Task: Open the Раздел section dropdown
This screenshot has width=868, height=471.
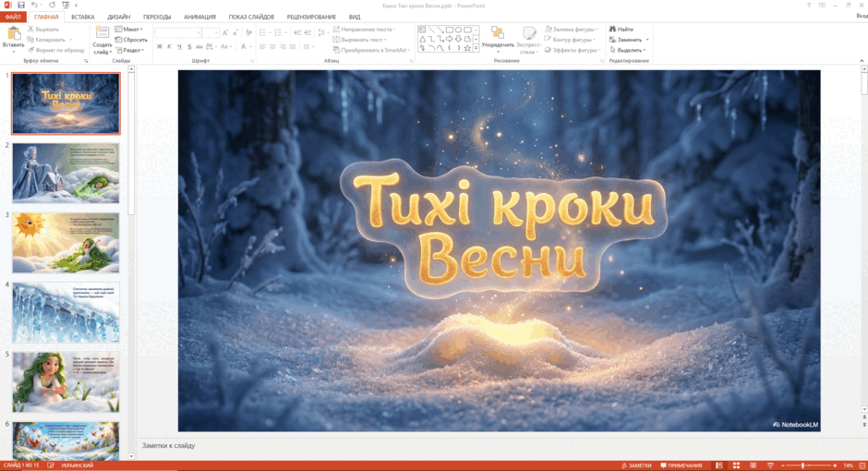Action: [x=130, y=50]
